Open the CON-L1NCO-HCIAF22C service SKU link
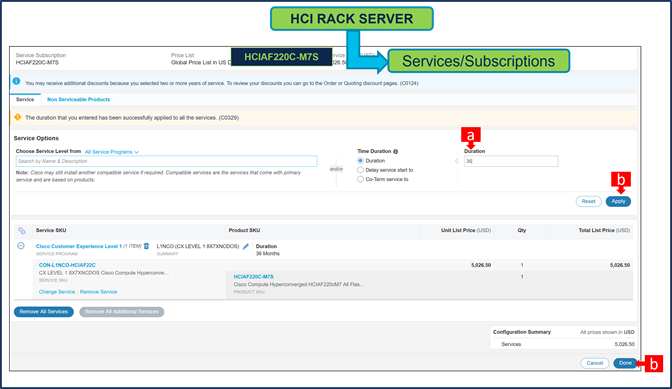This screenshot has width=672, height=389. click(67, 265)
